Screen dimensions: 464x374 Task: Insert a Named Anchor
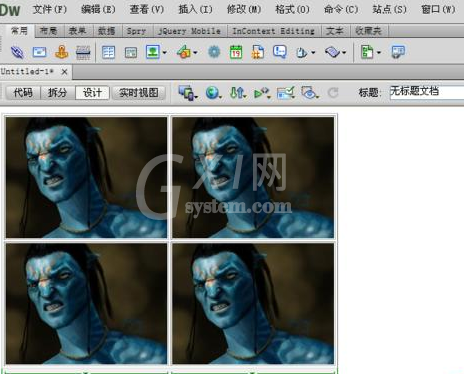click(x=62, y=52)
